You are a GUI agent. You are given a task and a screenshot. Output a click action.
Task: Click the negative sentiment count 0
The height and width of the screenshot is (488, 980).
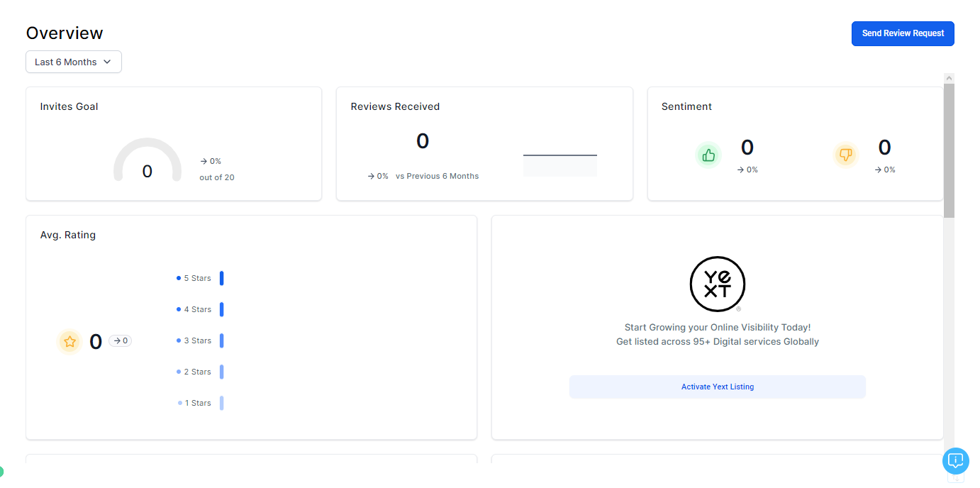tap(885, 148)
